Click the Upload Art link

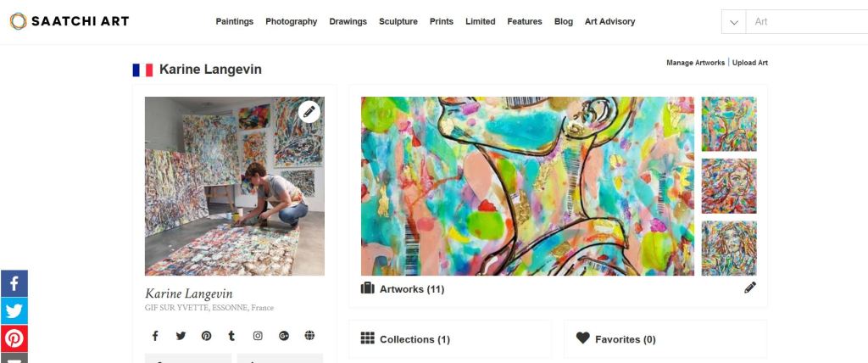coord(750,63)
